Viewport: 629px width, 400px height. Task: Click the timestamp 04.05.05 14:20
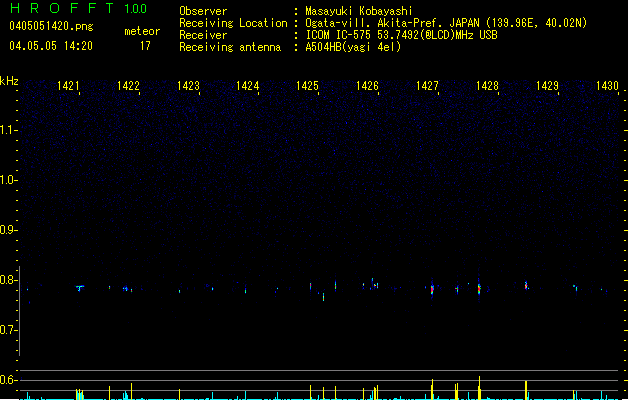point(51,46)
